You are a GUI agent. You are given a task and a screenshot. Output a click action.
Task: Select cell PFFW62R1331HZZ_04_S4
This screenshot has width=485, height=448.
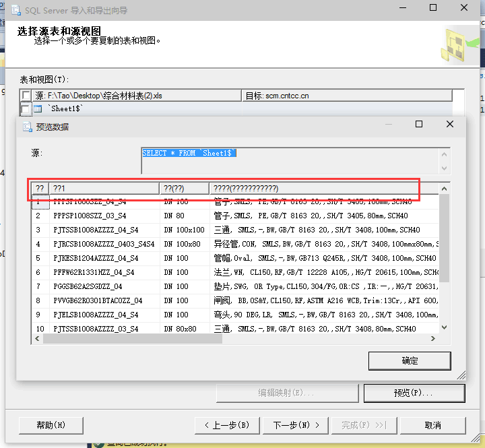click(104, 272)
